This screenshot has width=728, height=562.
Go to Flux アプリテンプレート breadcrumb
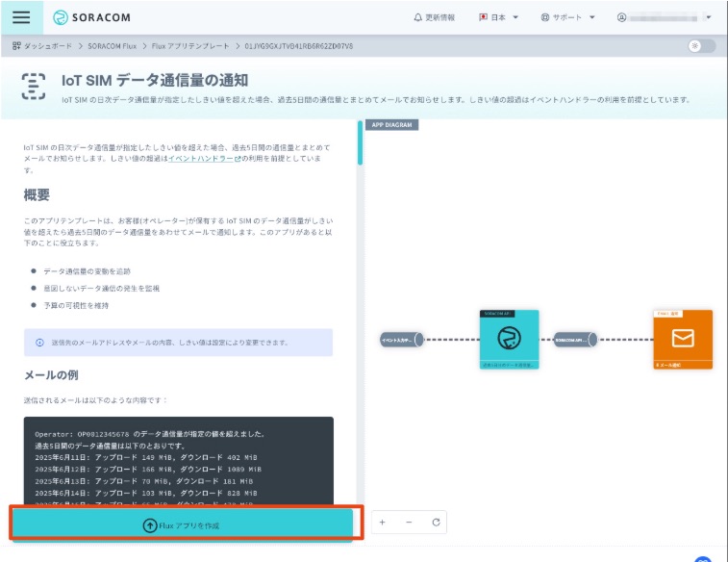190,46
